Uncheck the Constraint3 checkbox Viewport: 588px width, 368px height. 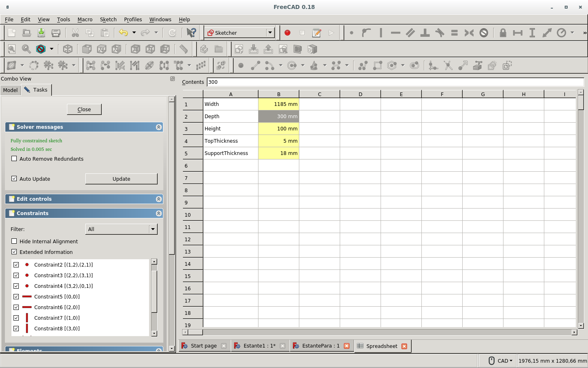click(x=16, y=276)
